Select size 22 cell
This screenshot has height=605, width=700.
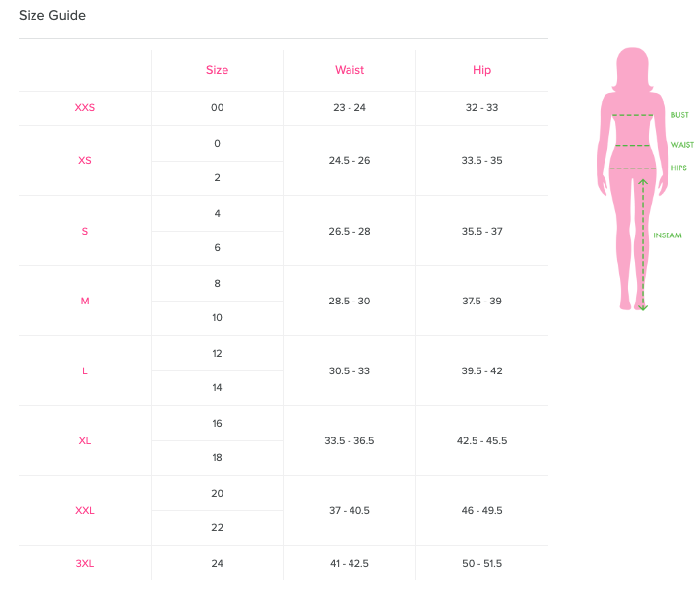217,528
